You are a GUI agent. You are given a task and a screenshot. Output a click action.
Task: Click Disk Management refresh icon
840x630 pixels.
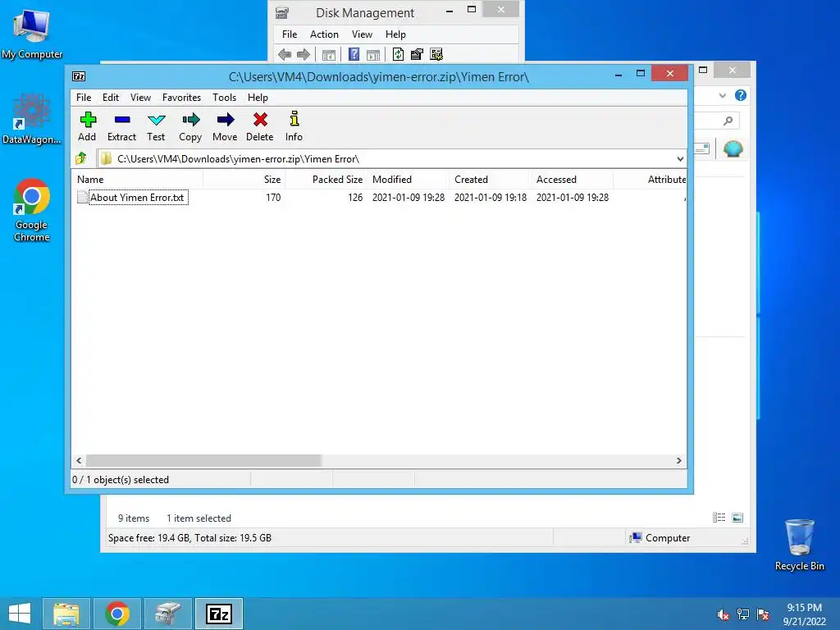[398, 54]
